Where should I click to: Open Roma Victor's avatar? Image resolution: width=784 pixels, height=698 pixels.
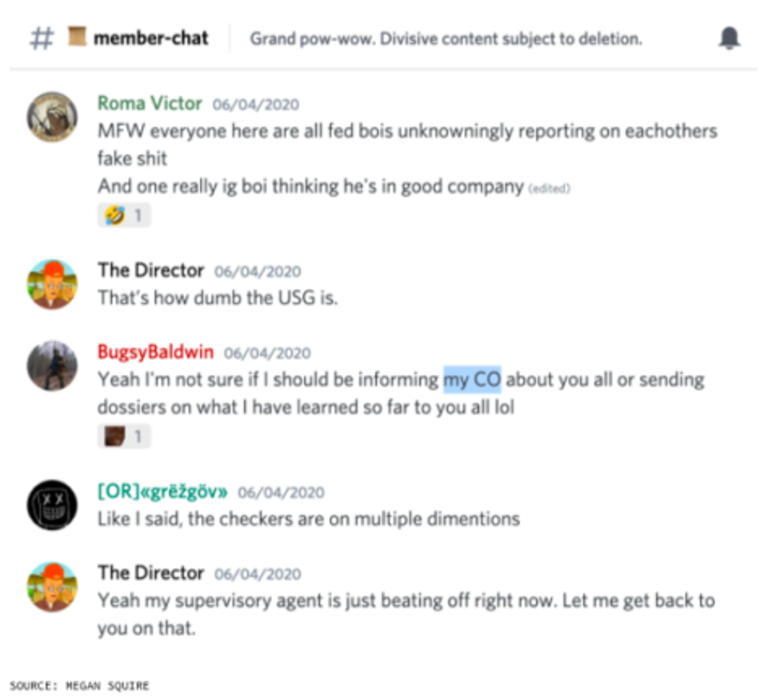pos(52,117)
